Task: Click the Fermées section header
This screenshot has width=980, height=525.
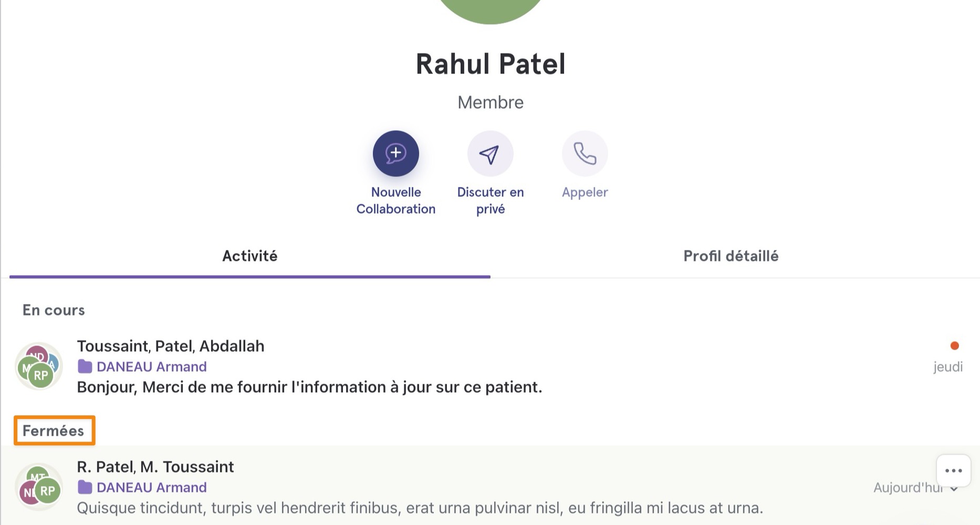Action: pos(53,431)
